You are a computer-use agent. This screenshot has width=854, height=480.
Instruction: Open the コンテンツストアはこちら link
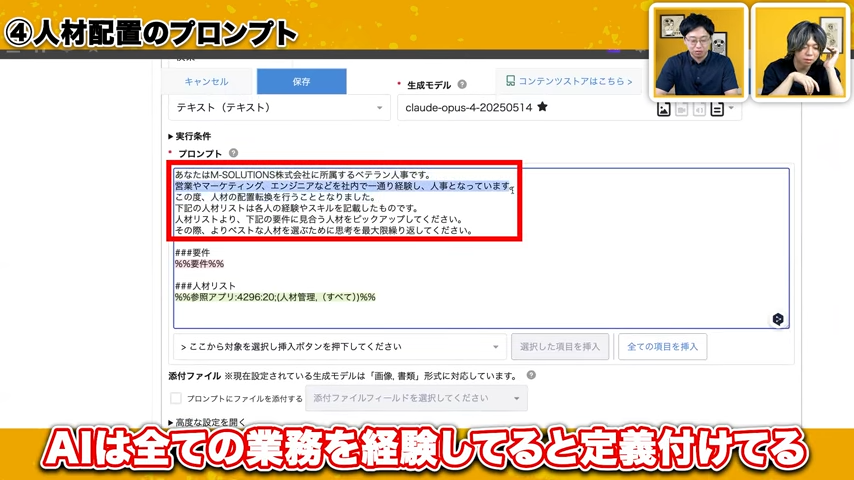point(569,81)
